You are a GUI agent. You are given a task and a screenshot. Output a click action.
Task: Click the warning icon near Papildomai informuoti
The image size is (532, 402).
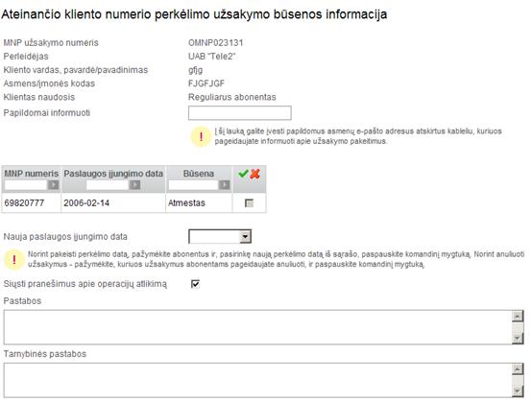[201, 136]
